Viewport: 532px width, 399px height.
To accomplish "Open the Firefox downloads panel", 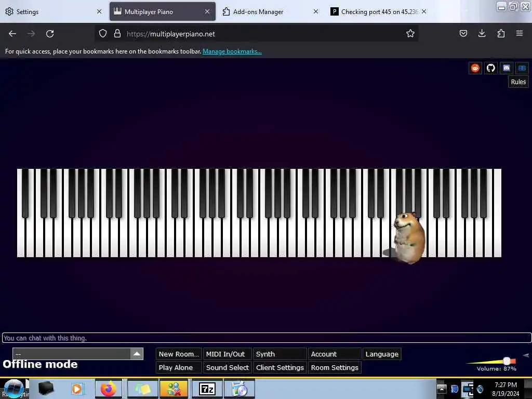I will [482, 33].
